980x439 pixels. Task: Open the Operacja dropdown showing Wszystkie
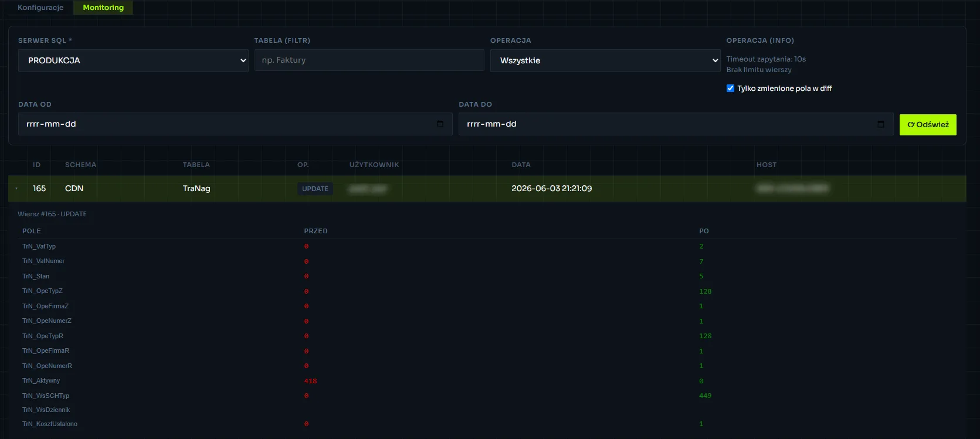(x=605, y=60)
